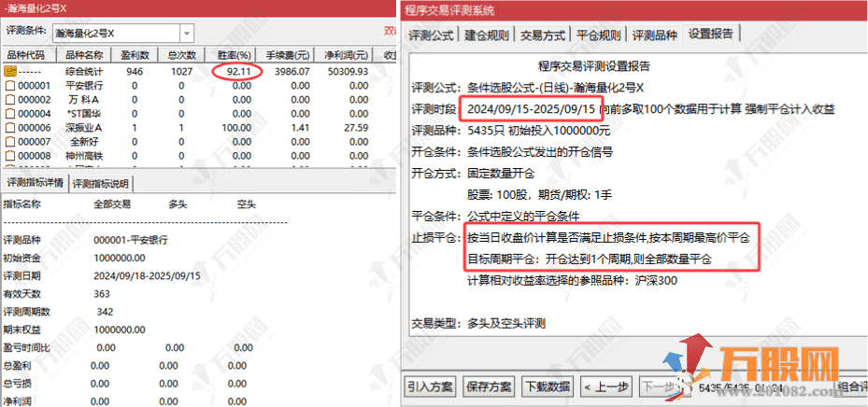
Task: Sort by 品种代码 column header
Action: pyautogui.click(x=29, y=55)
